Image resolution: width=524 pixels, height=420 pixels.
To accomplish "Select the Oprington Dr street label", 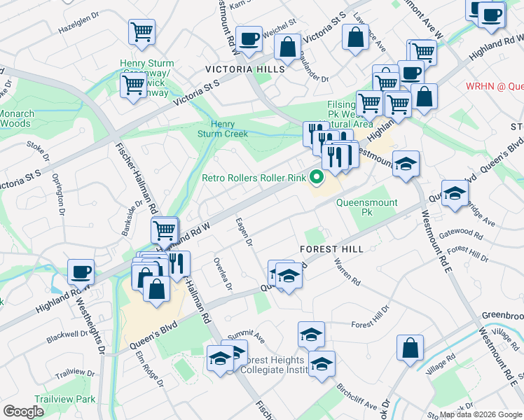I will tap(58, 195).
